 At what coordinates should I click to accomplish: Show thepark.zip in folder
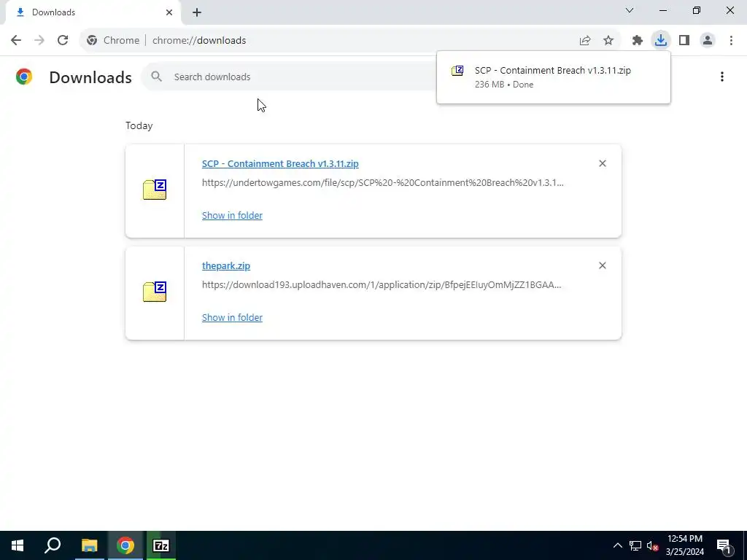[x=232, y=317]
